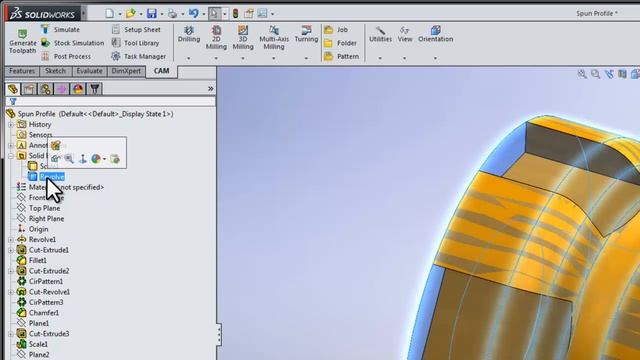640x360 pixels.
Task: Open the PropertyManager tab icon
Action: [x=29, y=89]
